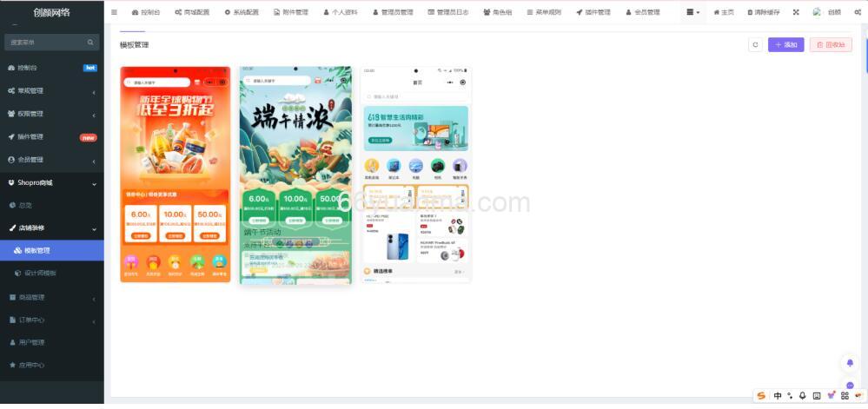868x409 pixels.
Task: Collapse the 店铺装修 chevron
Action: point(94,228)
